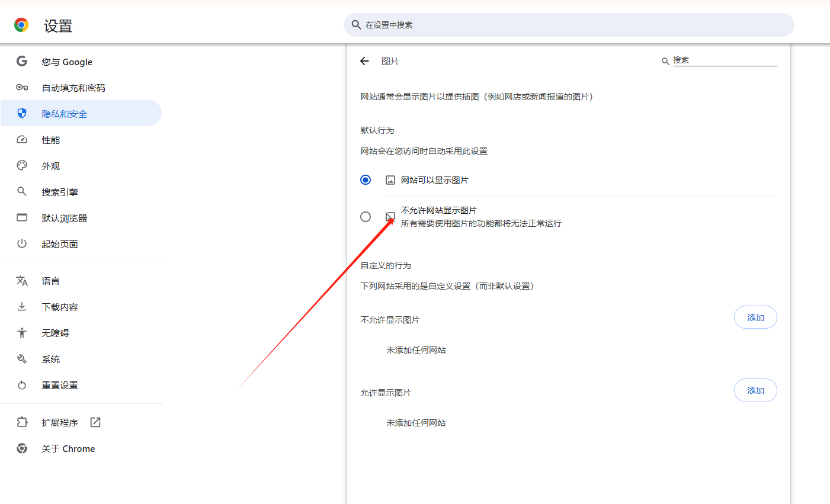Click 未添加任何网站 under 不允许显示图片
This screenshot has height=504, width=830.
[416, 350]
